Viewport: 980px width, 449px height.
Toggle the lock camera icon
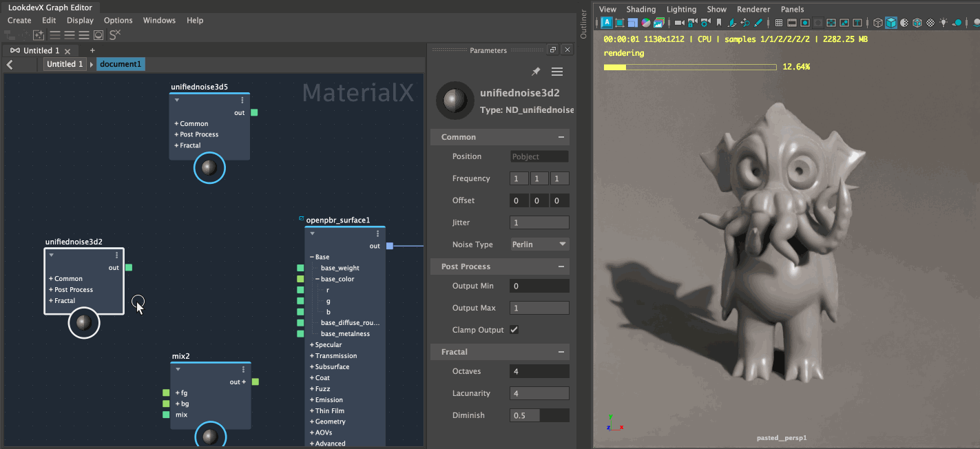coord(692,23)
